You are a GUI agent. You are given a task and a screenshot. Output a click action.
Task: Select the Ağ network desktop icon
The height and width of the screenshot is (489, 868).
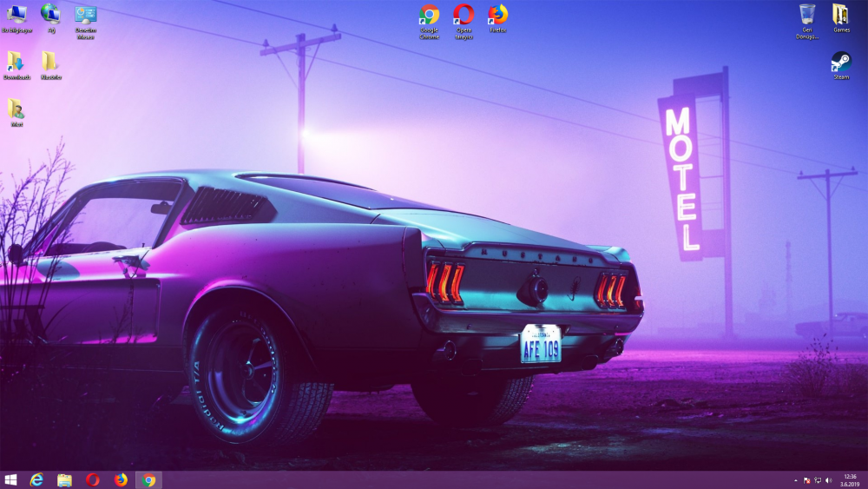[x=50, y=14]
